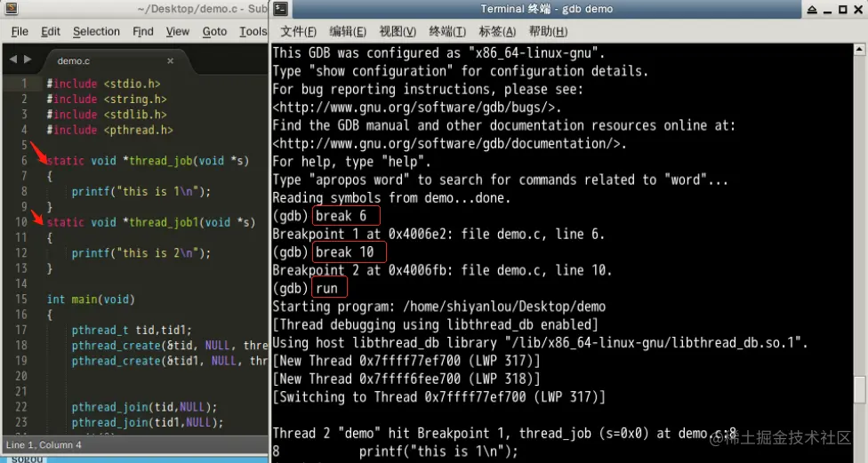Open the View menu in Sublime Text
Image resolution: width=868 pixels, height=463 pixels.
(178, 31)
